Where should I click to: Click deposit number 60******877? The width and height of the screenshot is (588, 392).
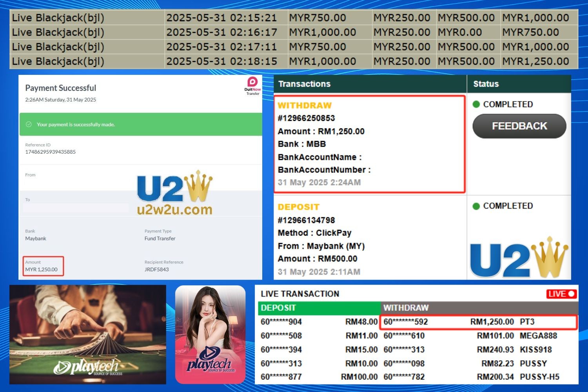(281, 377)
